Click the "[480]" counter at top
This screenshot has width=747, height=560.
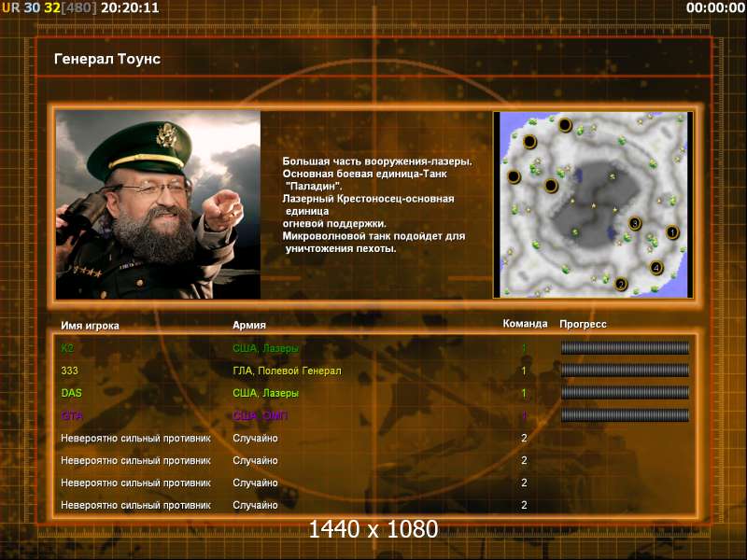click(x=78, y=7)
